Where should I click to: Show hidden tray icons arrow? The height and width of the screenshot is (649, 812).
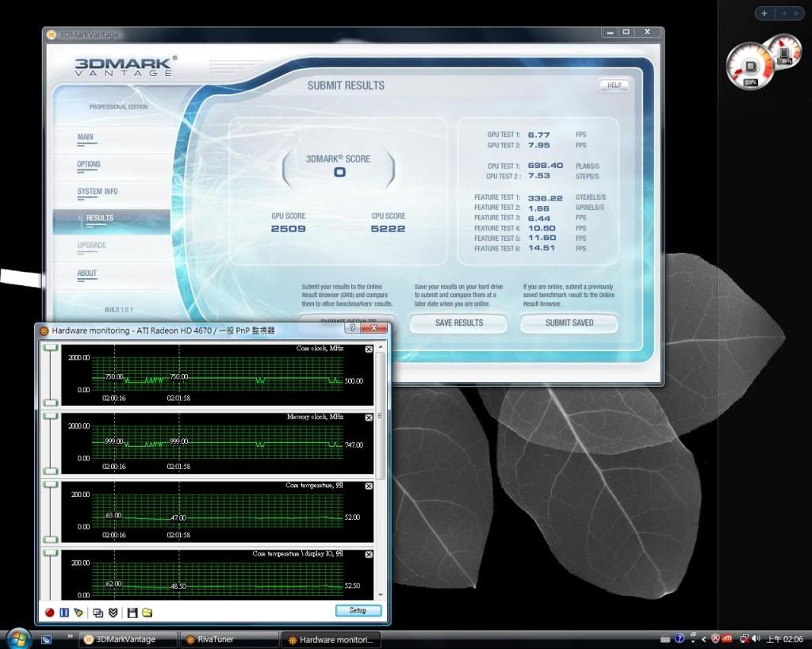tap(704, 639)
